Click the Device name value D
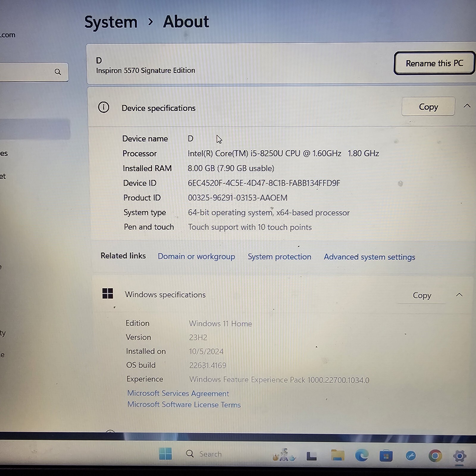The width and height of the screenshot is (476, 476). click(x=190, y=139)
